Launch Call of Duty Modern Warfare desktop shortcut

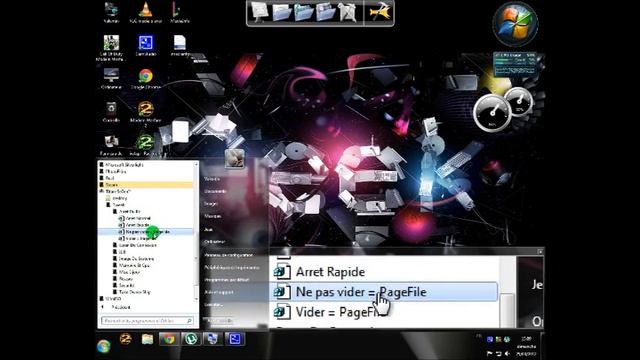[x=111, y=48]
